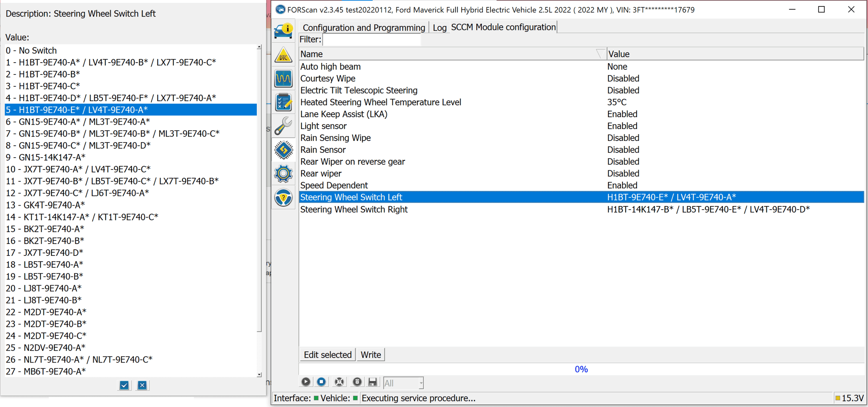Image resolution: width=868 pixels, height=407 pixels.
Task: Select the 0 - No Switch value
Action: (x=131, y=50)
